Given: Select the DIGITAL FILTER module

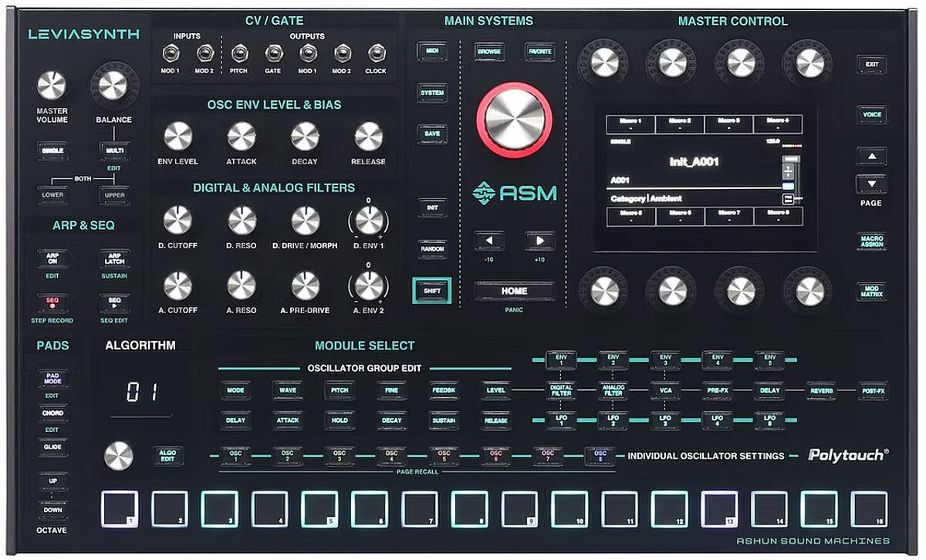Looking at the screenshot, I should click(x=560, y=391).
